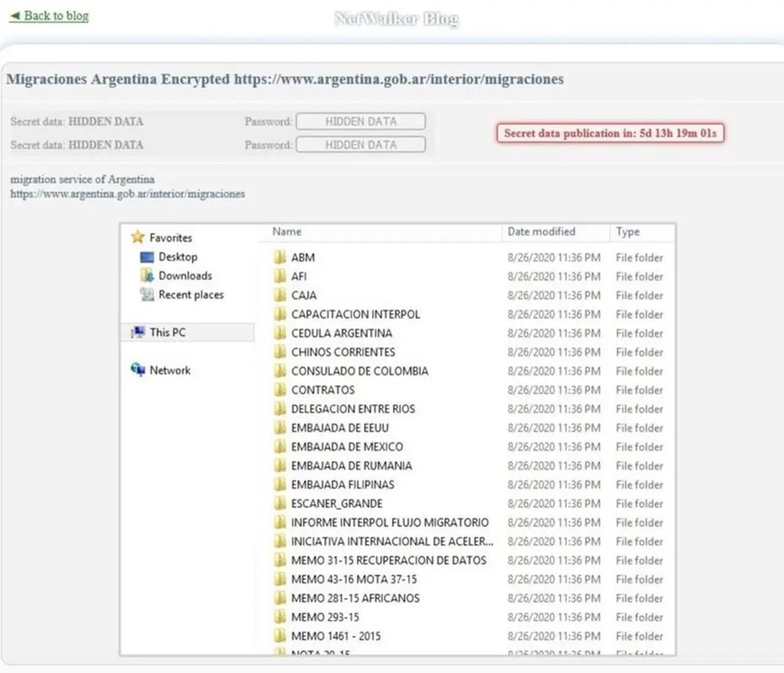Select the ESCANER_GRANDE folder name
This screenshot has height=673, width=784.
(337, 504)
